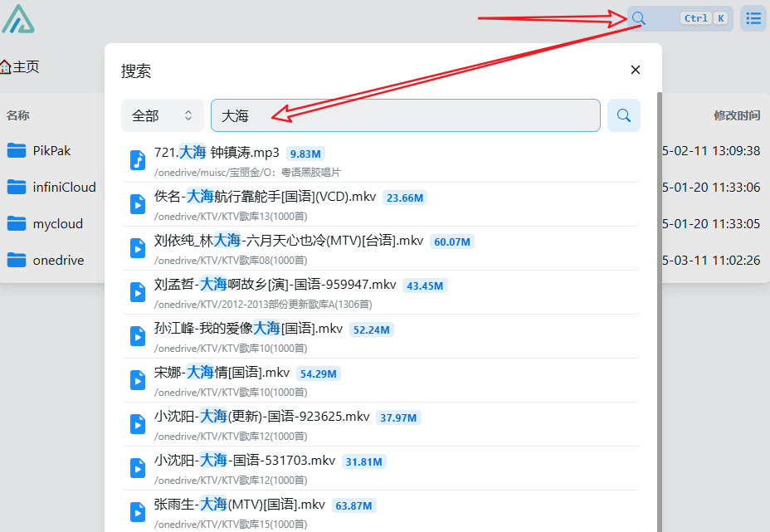The height and width of the screenshot is (532, 770).
Task: Click the 大海 search input field
Action: [x=405, y=115]
